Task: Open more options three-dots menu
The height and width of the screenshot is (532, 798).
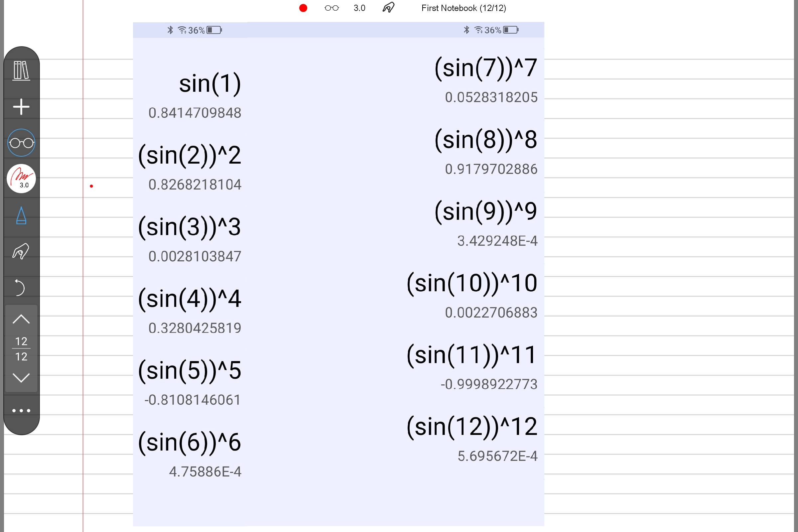Action: (21, 411)
